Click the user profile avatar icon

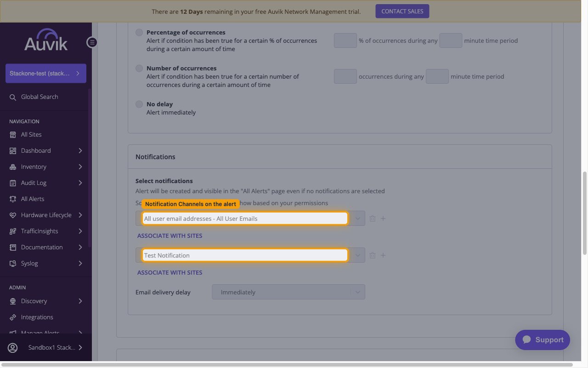13,348
